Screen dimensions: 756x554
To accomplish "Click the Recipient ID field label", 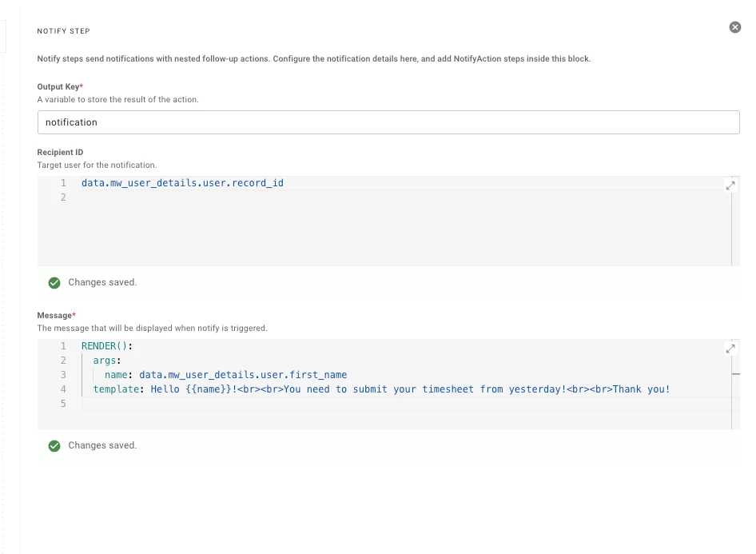I will (x=60, y=152).
